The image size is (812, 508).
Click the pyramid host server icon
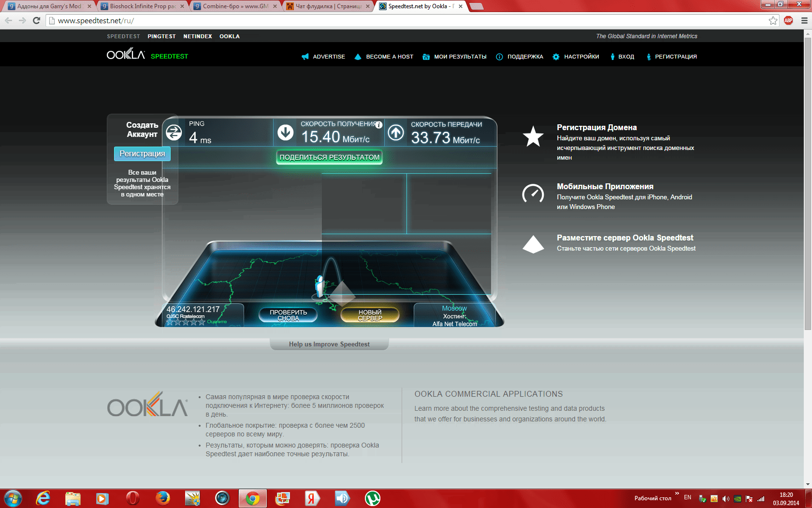[x=533, y=244]
